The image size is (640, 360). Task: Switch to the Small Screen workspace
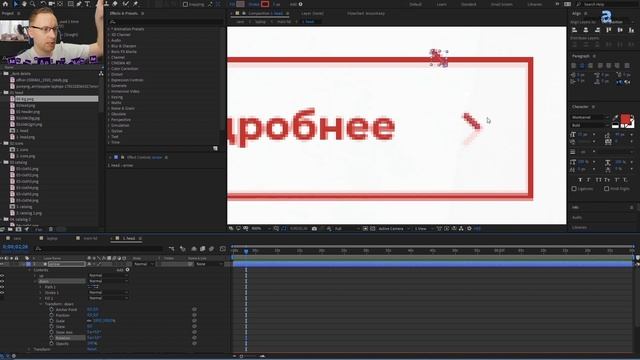[x=502, y=4]
